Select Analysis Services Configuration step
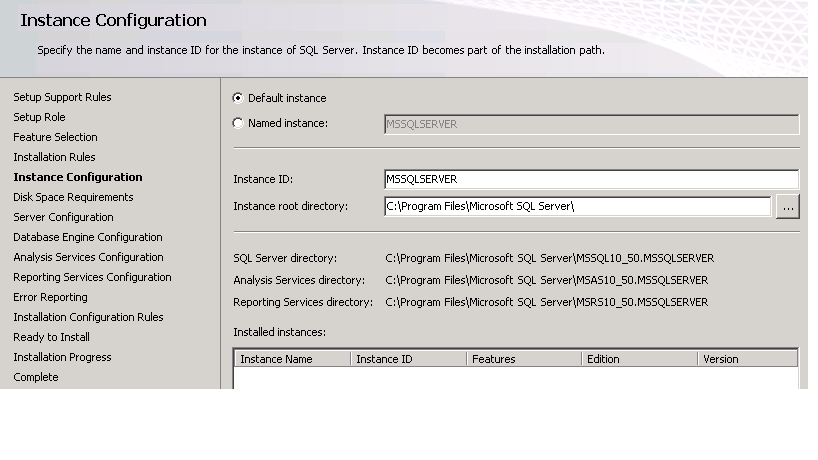The height and width of the screenshot is (460, 818). pos(88,257)
